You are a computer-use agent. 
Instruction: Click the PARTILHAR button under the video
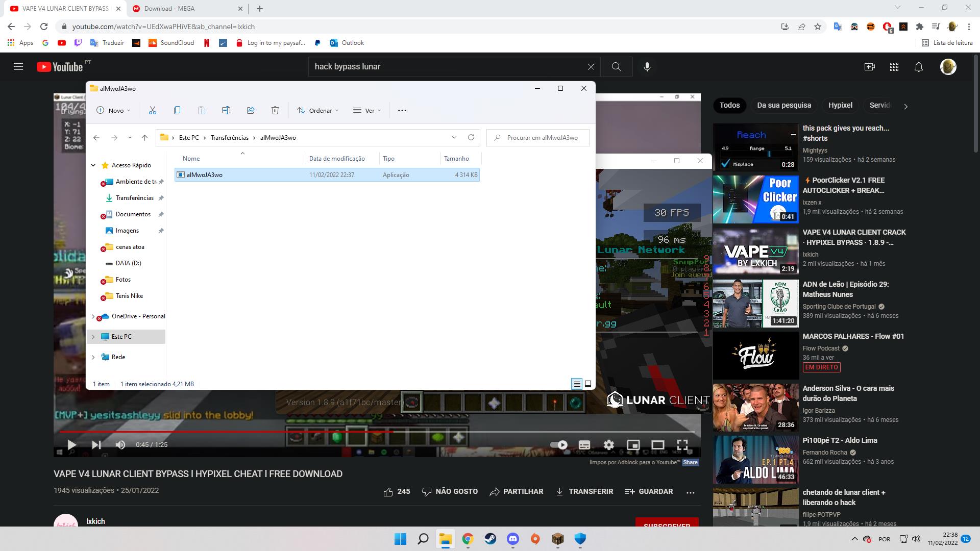coord(516,491)
